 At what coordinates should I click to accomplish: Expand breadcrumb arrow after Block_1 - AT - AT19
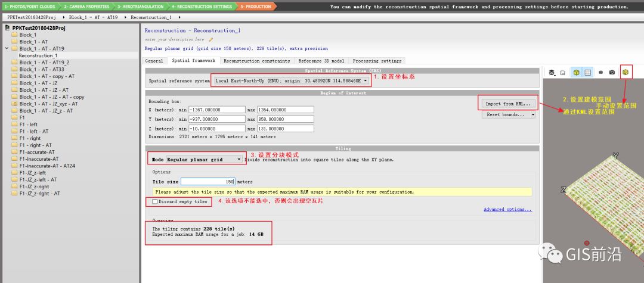click(126, 18)
